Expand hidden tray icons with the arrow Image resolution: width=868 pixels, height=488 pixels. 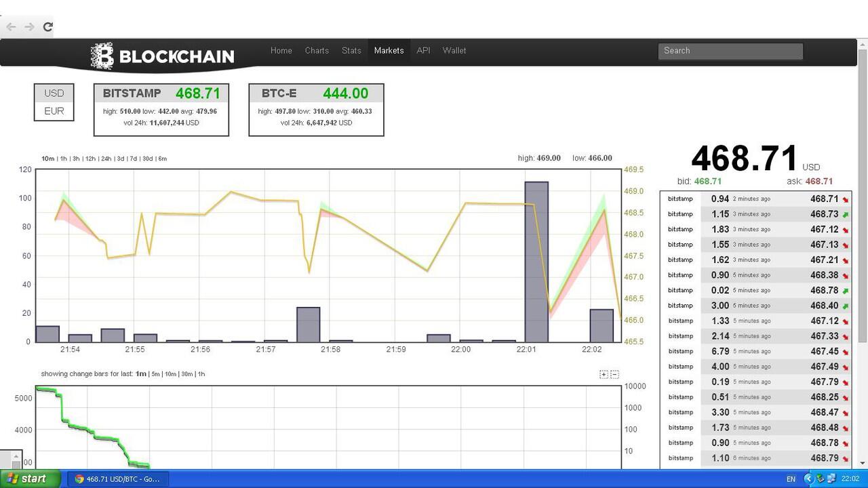point(808,479)
